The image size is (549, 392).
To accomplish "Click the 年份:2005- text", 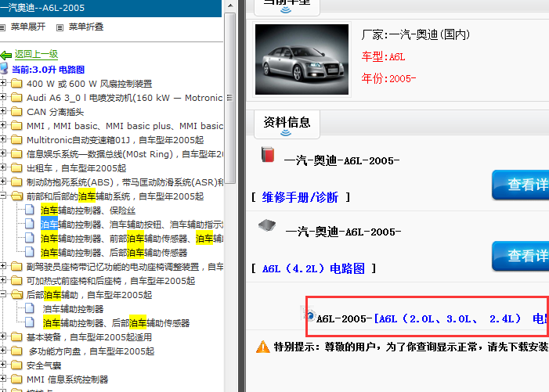I will (388, 78).
